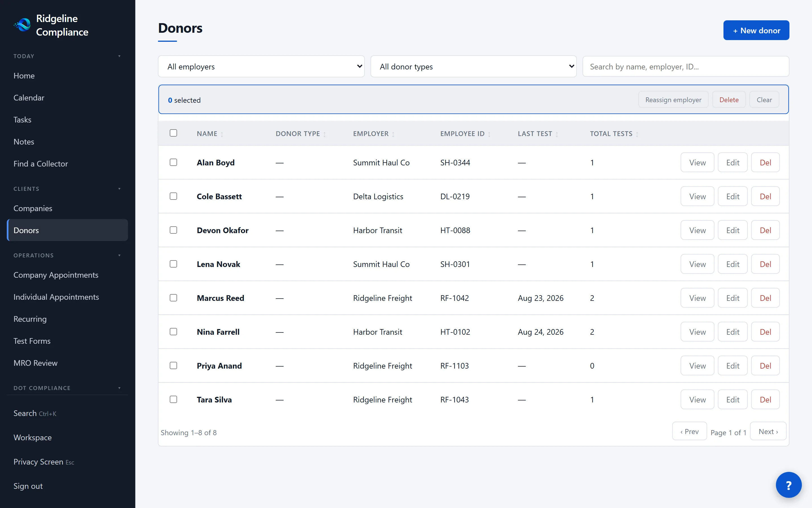Edit the Priya Anand donor
Viewport: 812px width, 508px height.
732,365
